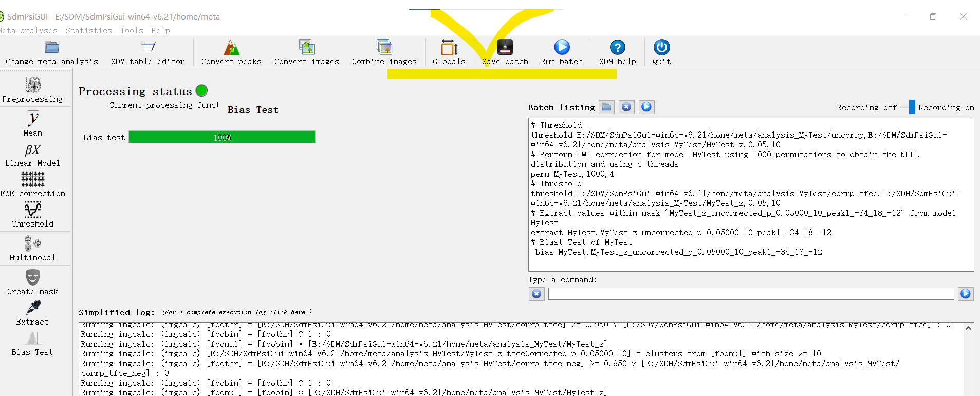
Task: Open the Tools menu
Action: coord(132,31)
